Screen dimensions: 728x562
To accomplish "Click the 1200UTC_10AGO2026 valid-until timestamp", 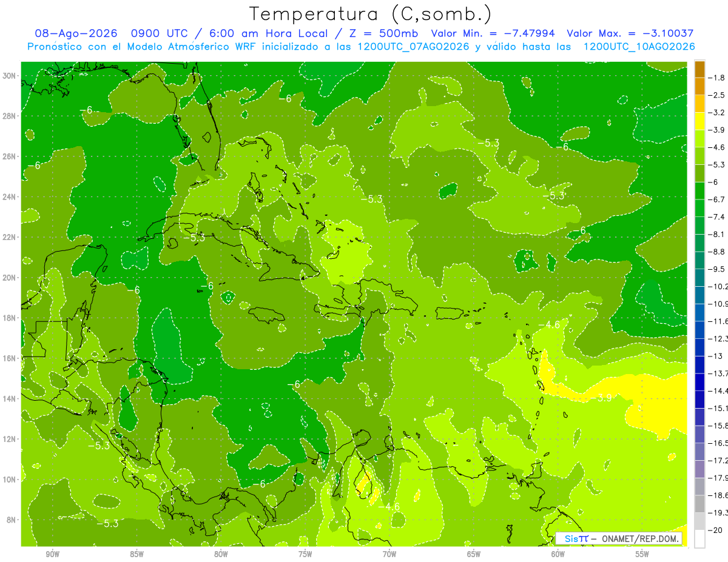I will [x=639, y=47].
